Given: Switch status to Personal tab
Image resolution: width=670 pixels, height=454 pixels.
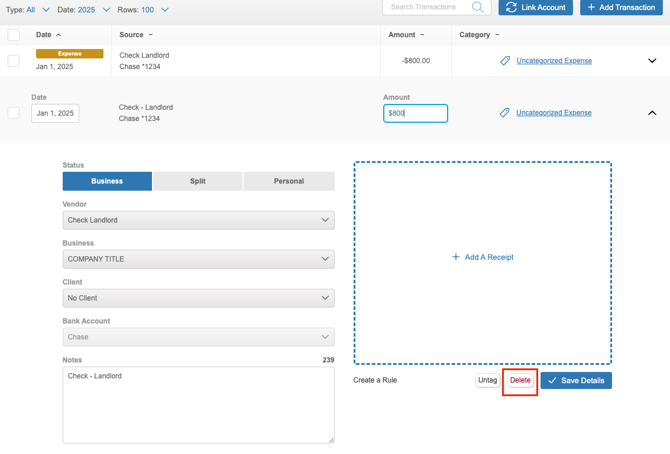Looking at the screenshot, I should pyautogui.click(x=288, y=181).
